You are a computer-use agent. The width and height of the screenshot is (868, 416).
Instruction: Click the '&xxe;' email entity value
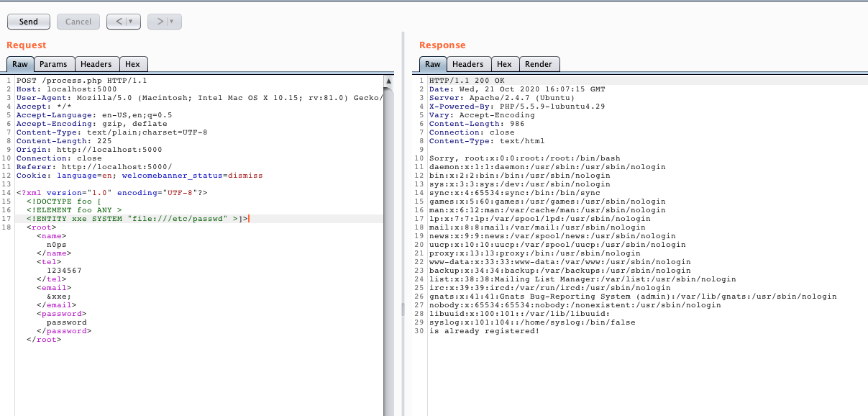click(x=59, y=297)
